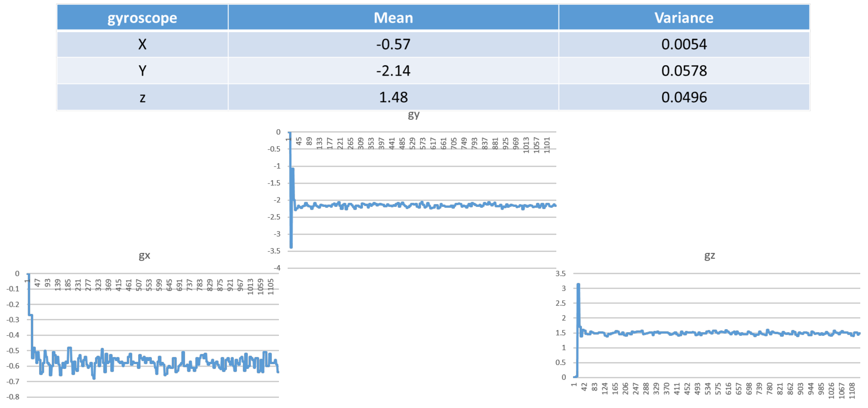Click the gyroscope table header cell
The image size is (868, 408).
142,17
